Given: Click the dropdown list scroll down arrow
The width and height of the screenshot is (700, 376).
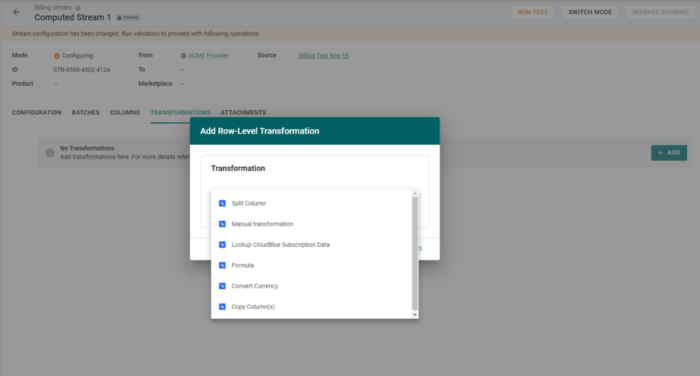Looking at the screenshot, I should pos(415,315).
